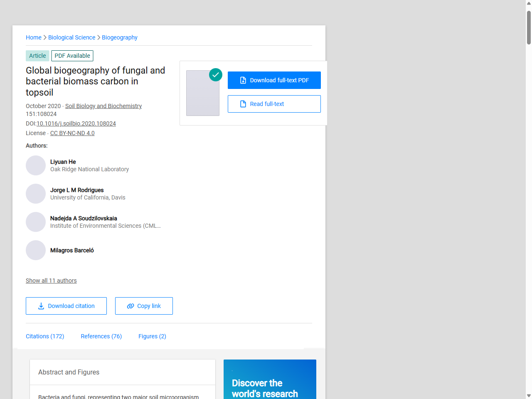Click the Copy link button
The width and height of the screenshot is (532, 399).
(144, 306)
